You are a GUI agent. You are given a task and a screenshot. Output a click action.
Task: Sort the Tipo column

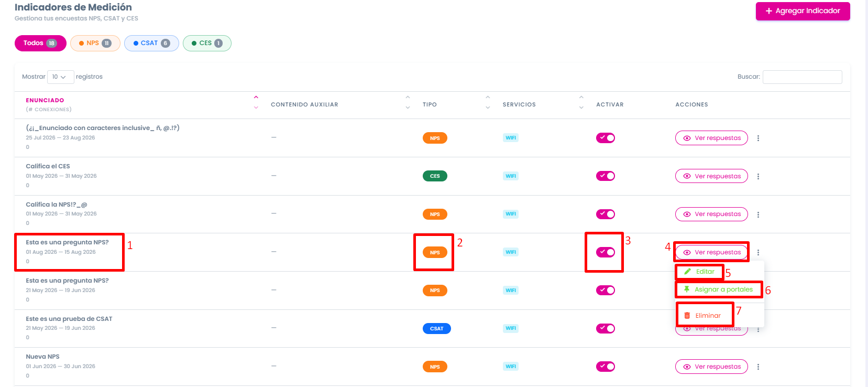point(488,102)
